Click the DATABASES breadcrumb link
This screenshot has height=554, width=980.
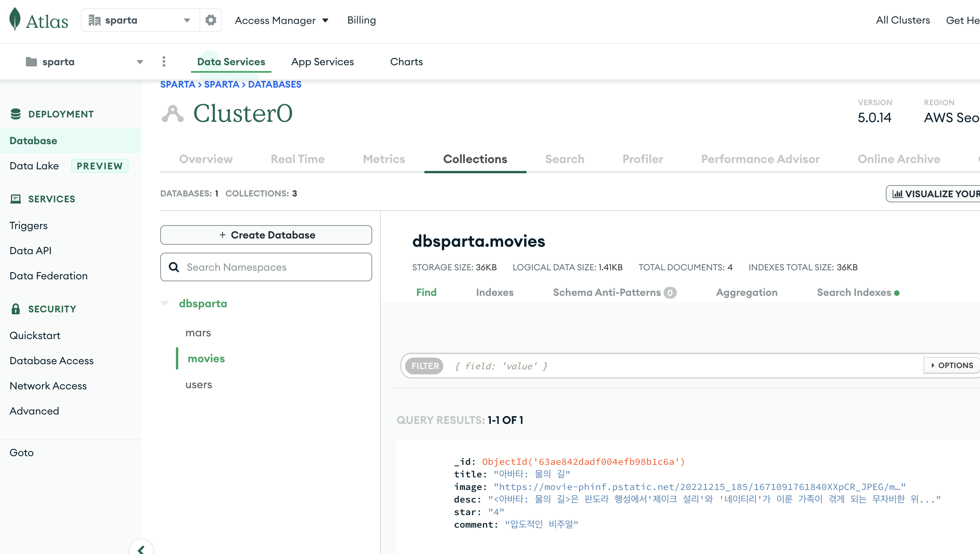pos(275,84)
